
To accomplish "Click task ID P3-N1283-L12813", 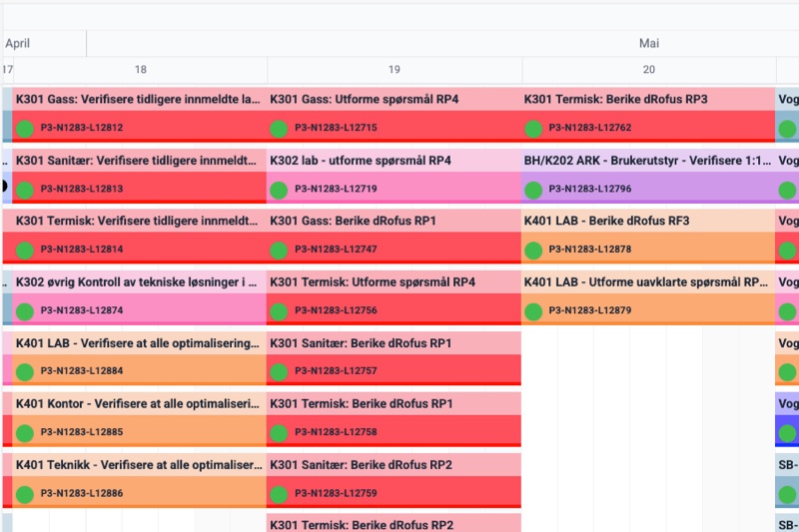I will (x=82, y=189).
